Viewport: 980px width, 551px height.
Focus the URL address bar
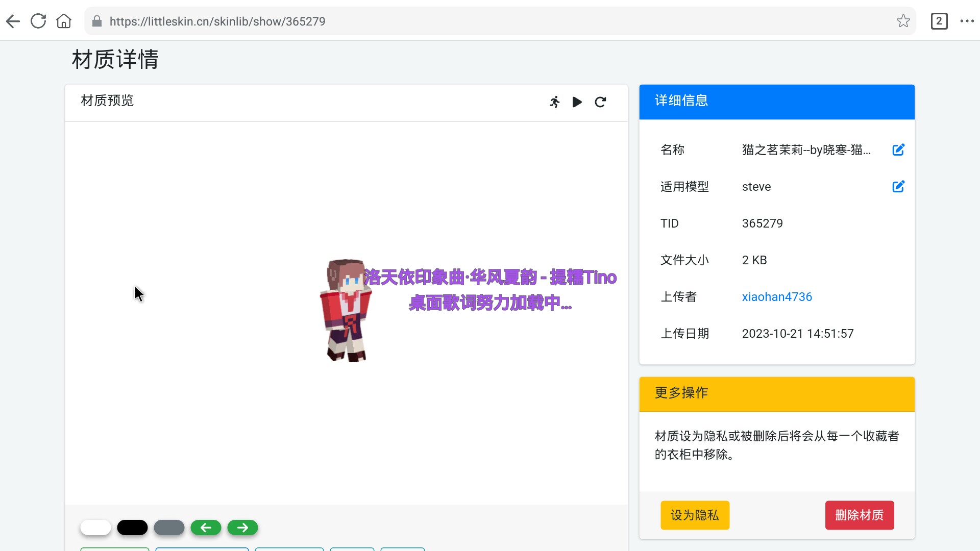(500, 21)
